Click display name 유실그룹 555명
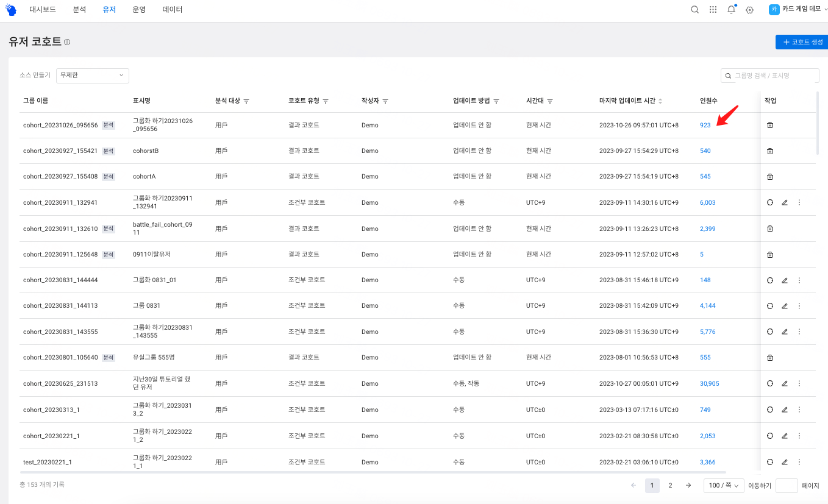The image size is (828, 504). (154, 358)
